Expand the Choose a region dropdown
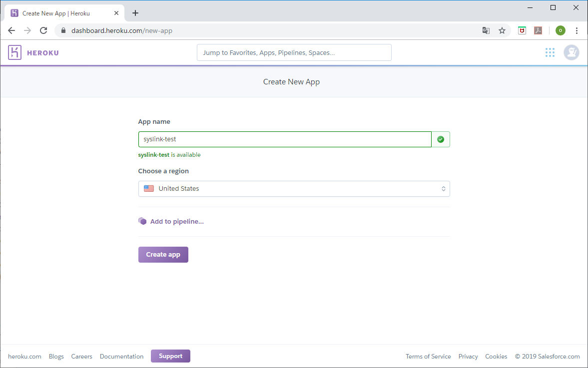 coord(294,189)
